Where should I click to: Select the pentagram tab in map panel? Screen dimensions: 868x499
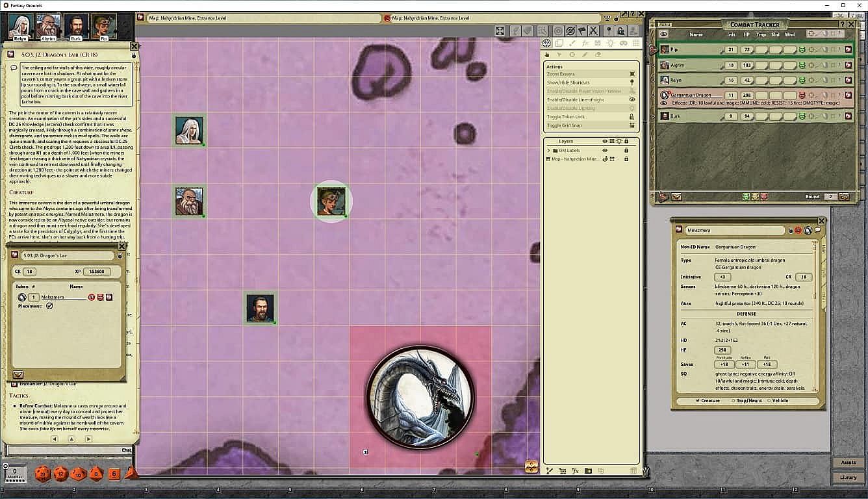coord(547,44)
